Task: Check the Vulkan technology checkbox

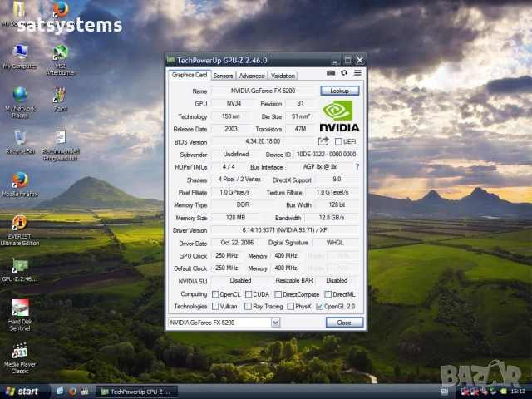Action: pos(214,307)
